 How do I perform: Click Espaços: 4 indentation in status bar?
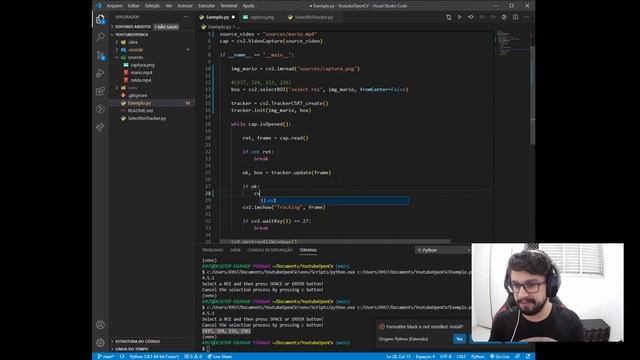point(425,356)
